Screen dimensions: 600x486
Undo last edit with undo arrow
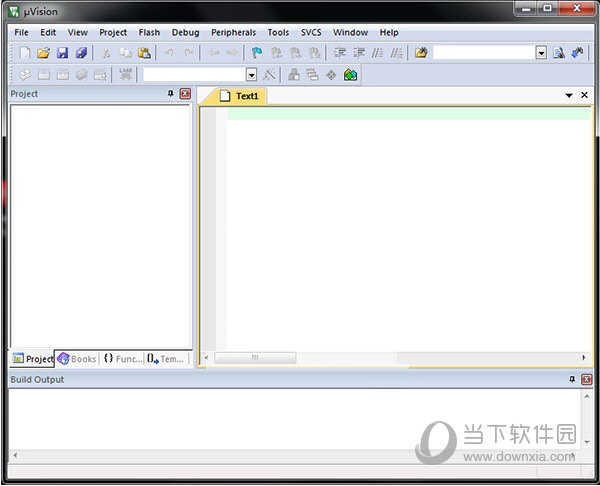169,53
